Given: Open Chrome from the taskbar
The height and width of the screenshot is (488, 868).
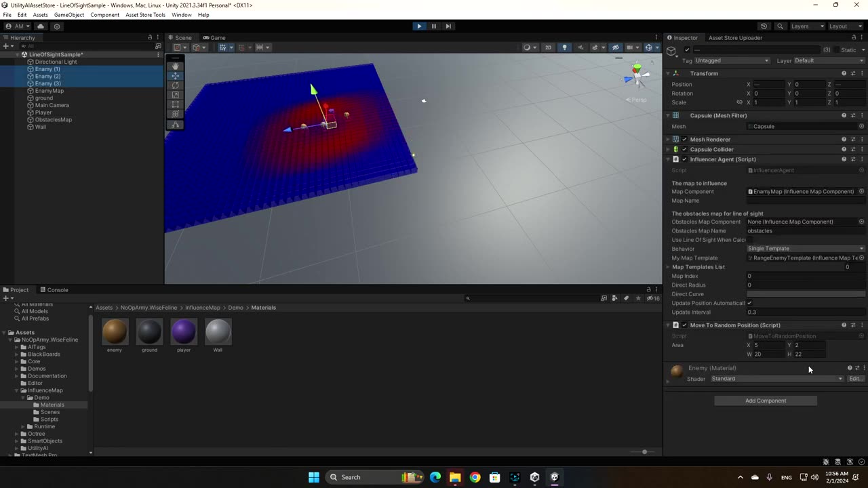Looking at the screenshot, I should (475, 477).
